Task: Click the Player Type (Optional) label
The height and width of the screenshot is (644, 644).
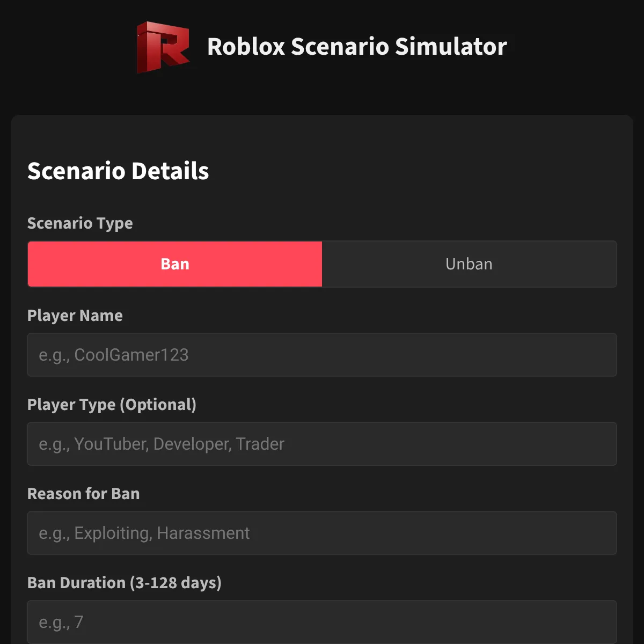Action: [112, 405]
